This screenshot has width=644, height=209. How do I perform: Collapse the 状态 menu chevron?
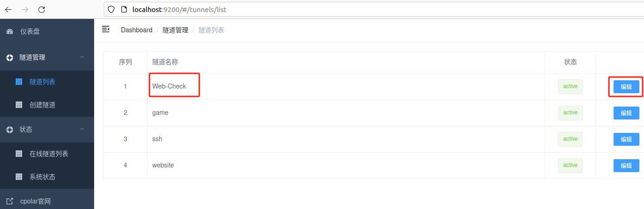click(x=82, y=129)
